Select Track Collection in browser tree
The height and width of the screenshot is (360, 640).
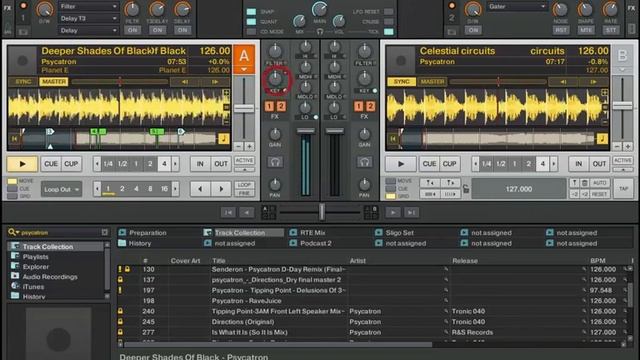point(48,247)
